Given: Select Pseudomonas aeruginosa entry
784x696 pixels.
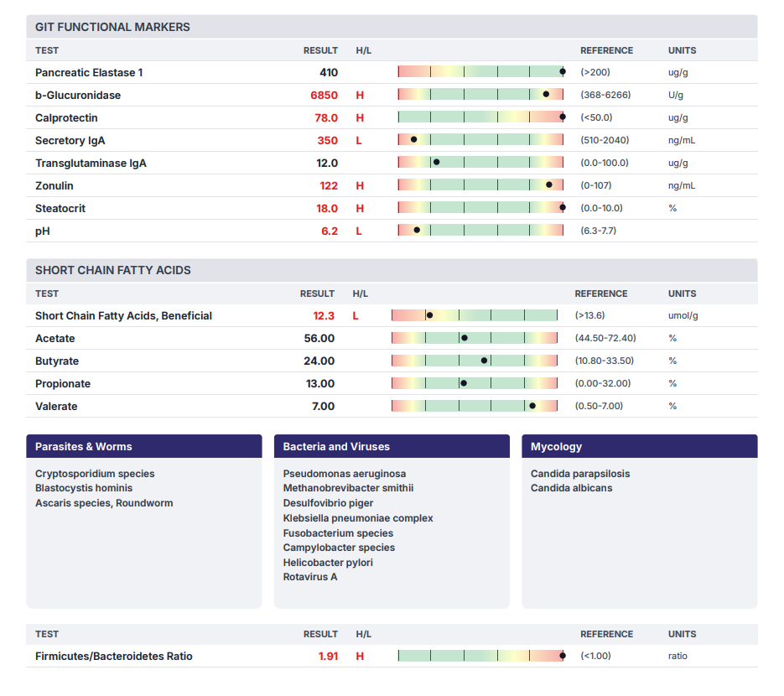Looking at the screenshot, I should point(345,474).
